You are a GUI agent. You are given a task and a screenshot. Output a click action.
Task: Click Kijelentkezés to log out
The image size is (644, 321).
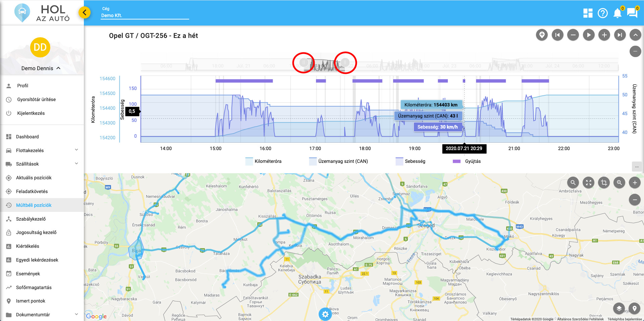(31, 113)
